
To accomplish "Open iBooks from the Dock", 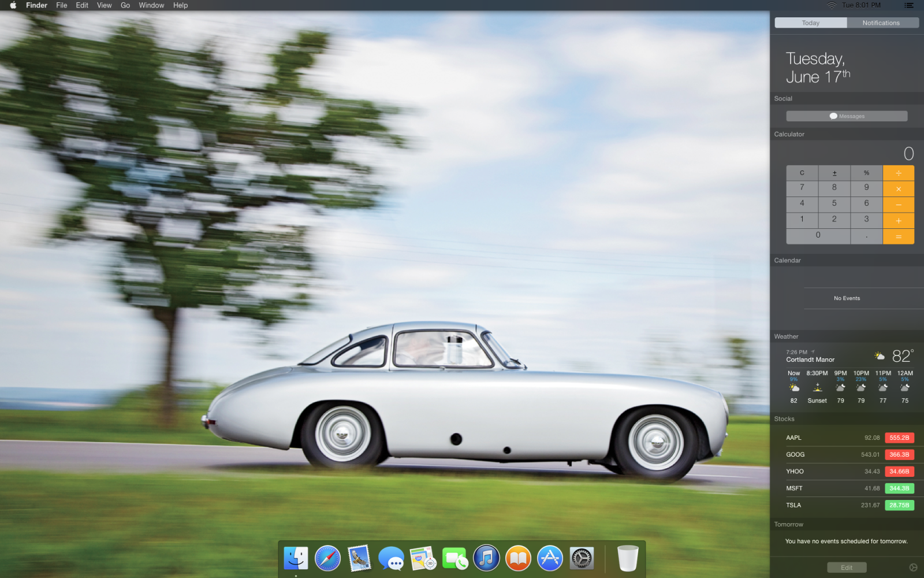I will (x=518, y=558).
